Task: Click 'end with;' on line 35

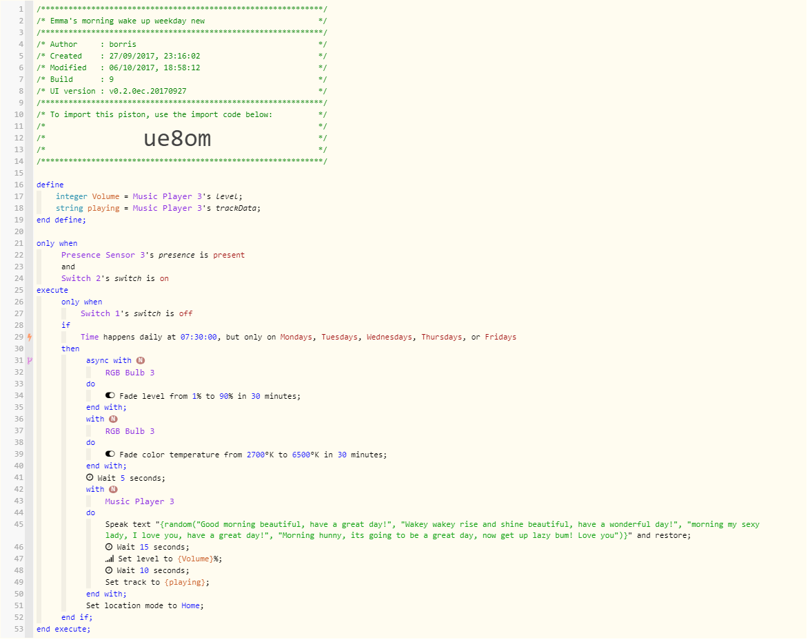Action: click(106, 407)
